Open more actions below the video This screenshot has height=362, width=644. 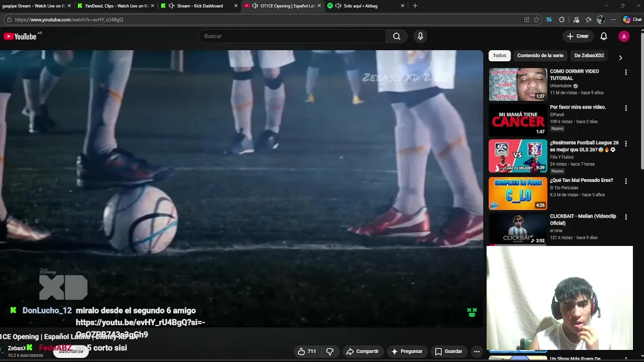click(476, 351)
